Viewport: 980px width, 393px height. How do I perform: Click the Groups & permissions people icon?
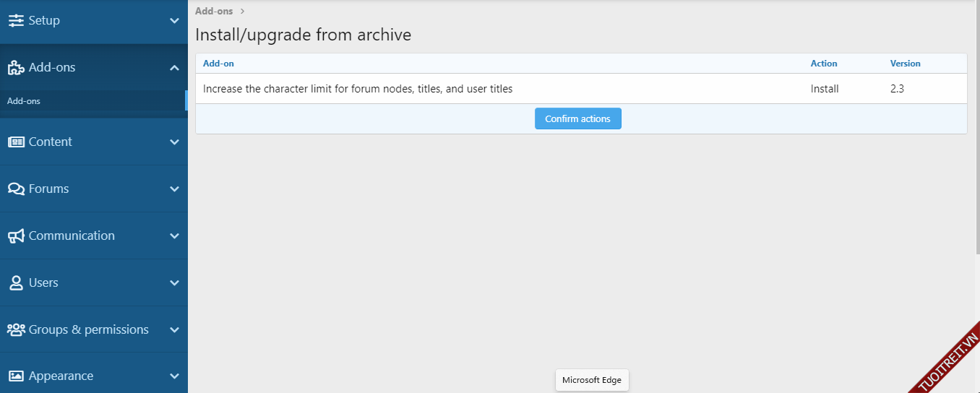tap(16, 330)
